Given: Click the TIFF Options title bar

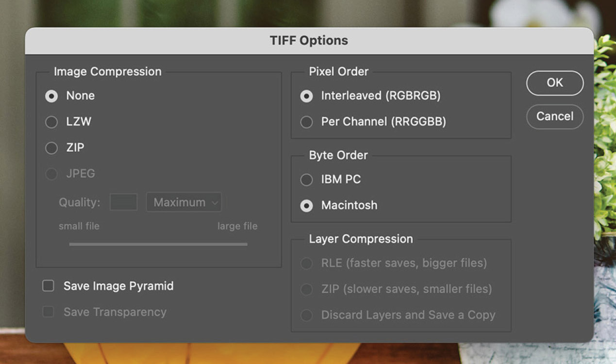Looking at the screenshot, I should pyautogui.click(x=309, y=41).
